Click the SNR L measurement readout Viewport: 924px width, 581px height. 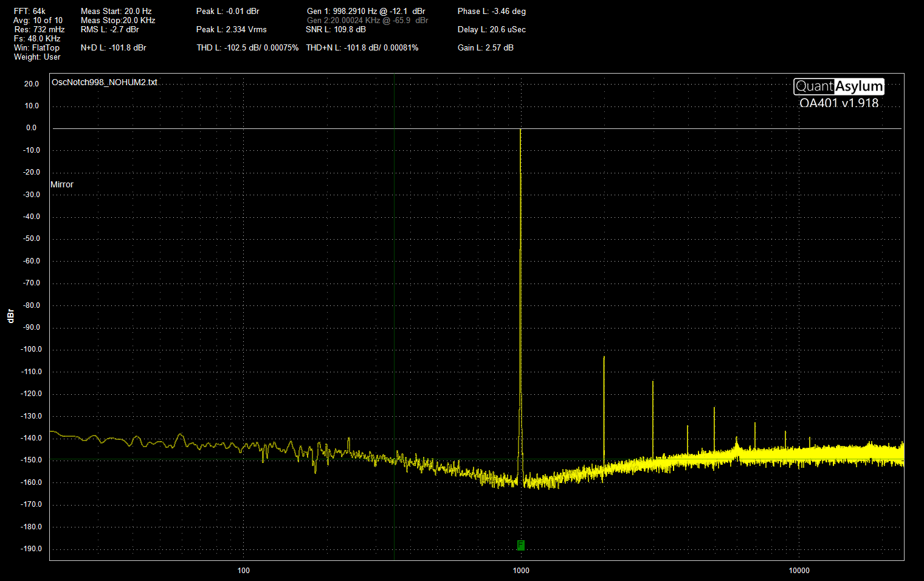click(336, 29)
